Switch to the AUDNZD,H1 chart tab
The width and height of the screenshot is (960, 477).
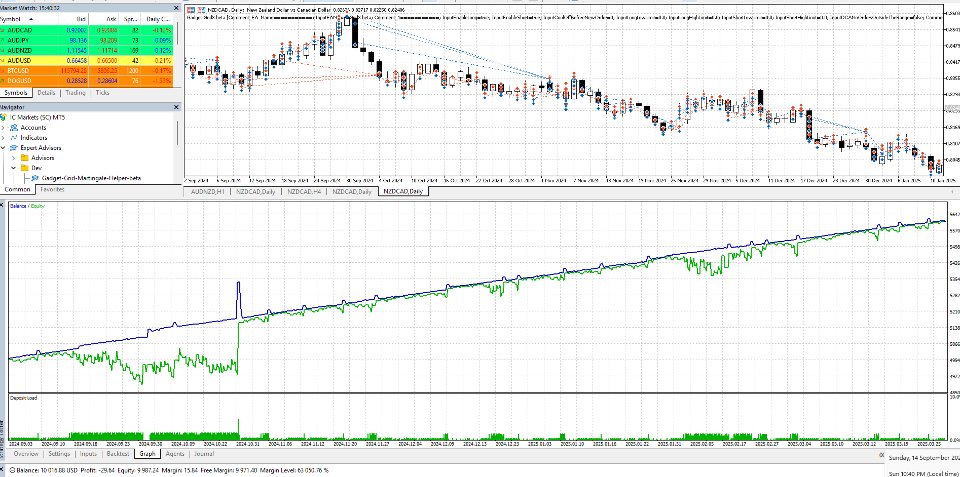tap(209, 191)
